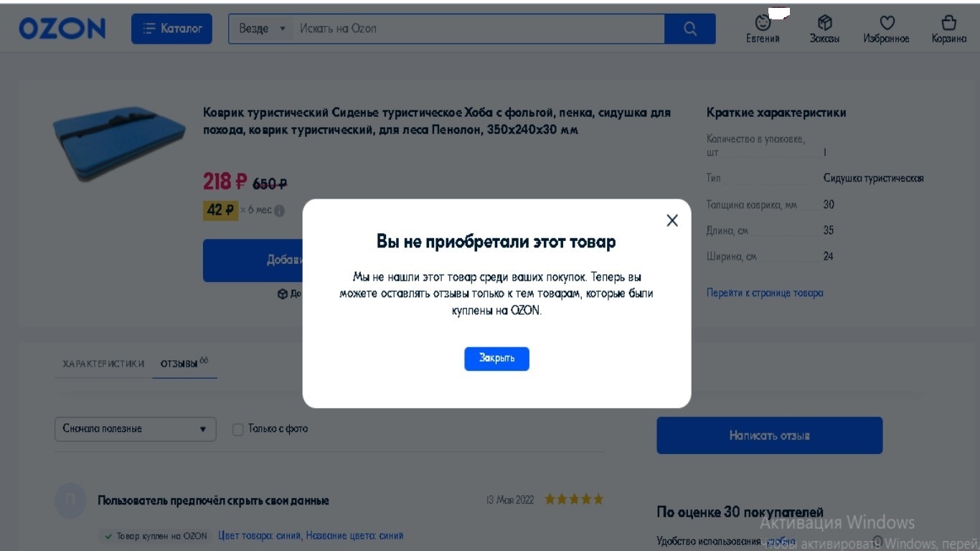Click the installment info icon near 42 ₽

(x=278, y=210)
